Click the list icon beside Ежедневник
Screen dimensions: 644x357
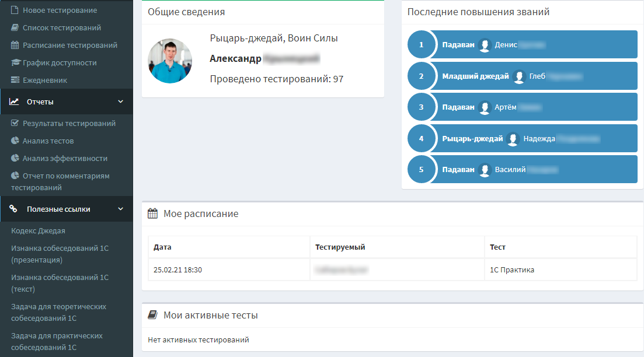(x=15, y=80)
